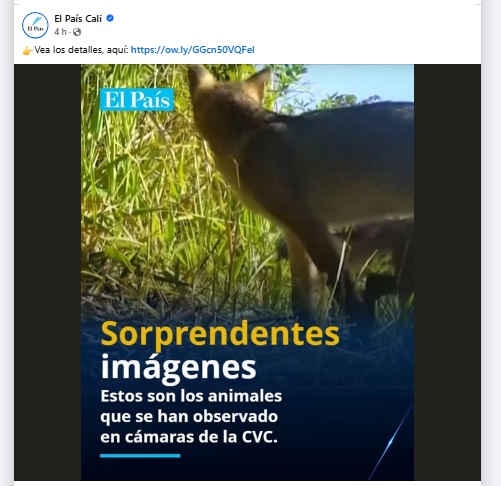501x486 pixels.
Task: Click the globe public-audience icon
Action: click(77, 32)
